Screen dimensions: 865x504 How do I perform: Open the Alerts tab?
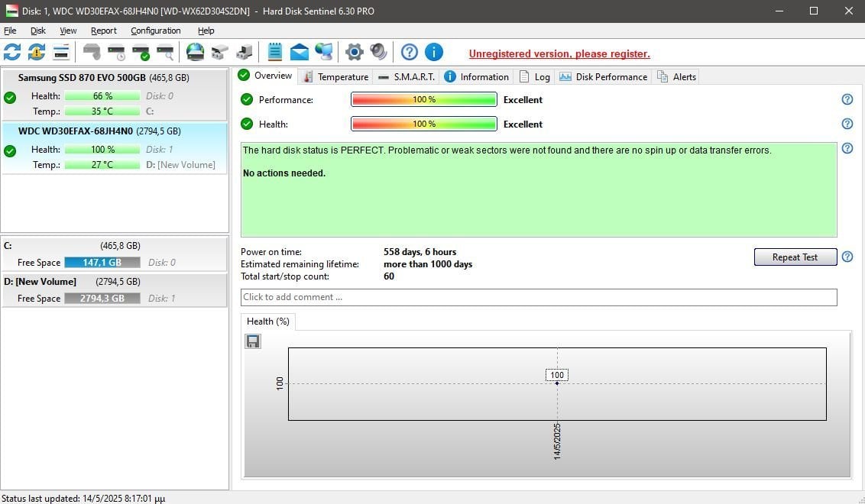pos(676,76)
